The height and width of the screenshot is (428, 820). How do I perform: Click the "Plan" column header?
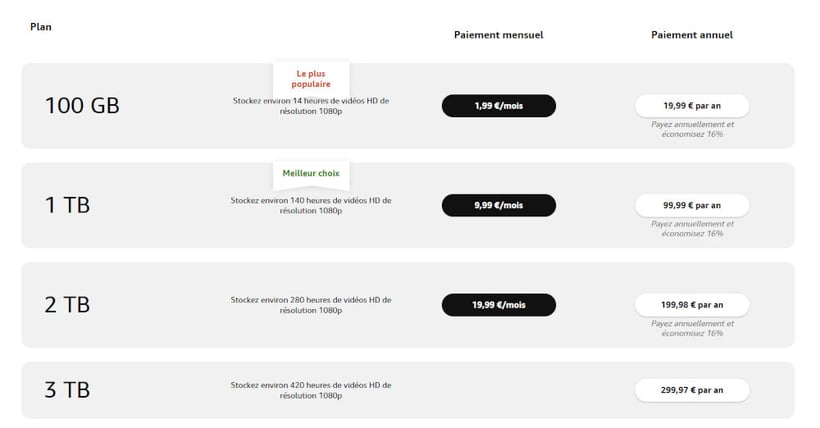pyautogui.click(x=41, y=27)
